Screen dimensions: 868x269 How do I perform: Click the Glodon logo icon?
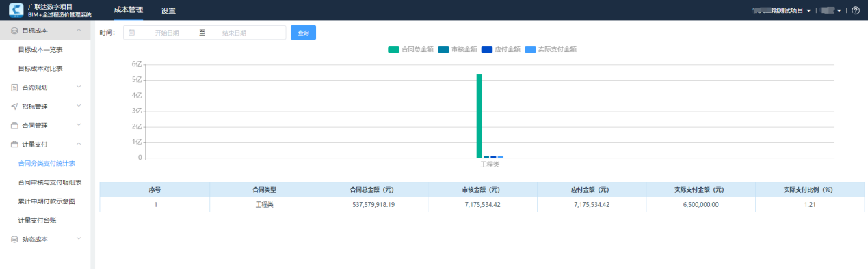[x=16, y=10]
